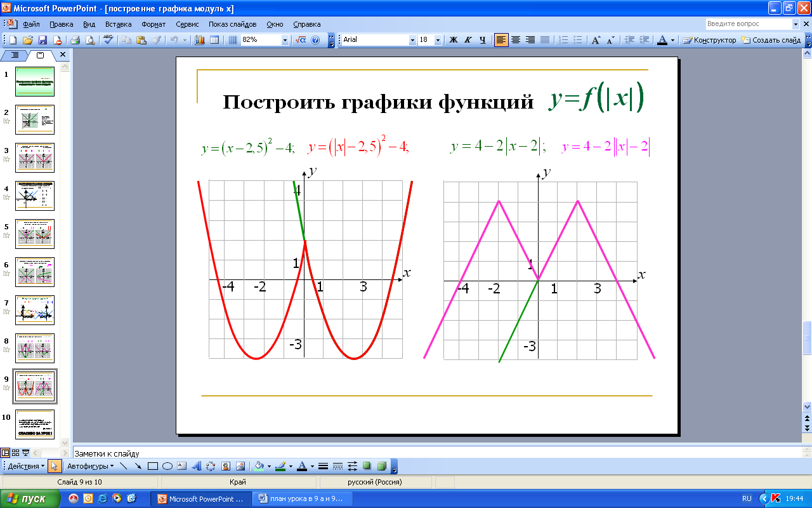Click the Конструктор button
Viewport: 812px width, 508px height.
tap(709, 40)
